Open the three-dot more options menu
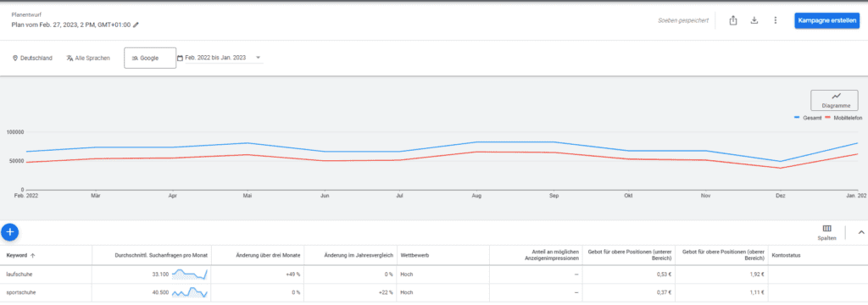This screenshot has width=868, height=305. coord(775,20)
